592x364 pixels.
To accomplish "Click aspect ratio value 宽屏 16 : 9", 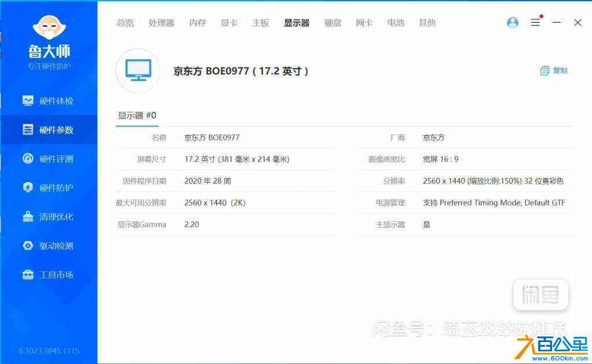I will point(440,159).
